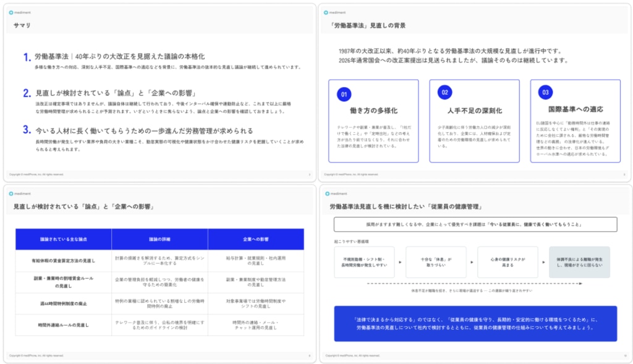Click the line starting 2026年通常国会への改正案提出

tap(454, 61)
